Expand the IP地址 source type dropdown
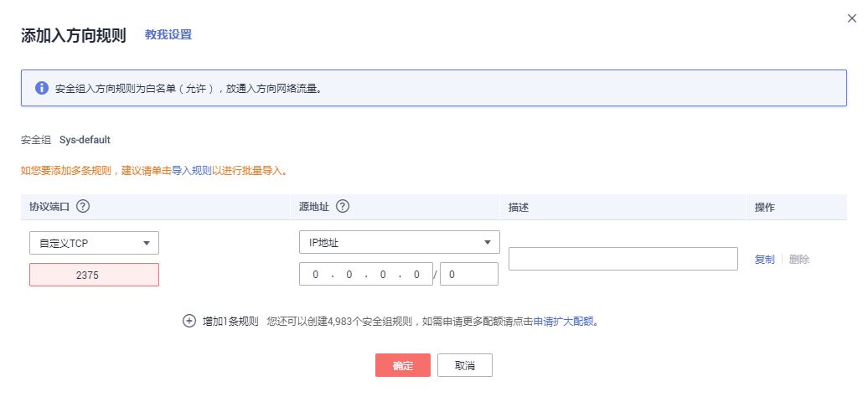This screenshot has width=868, height=402. tap(399, 242)
